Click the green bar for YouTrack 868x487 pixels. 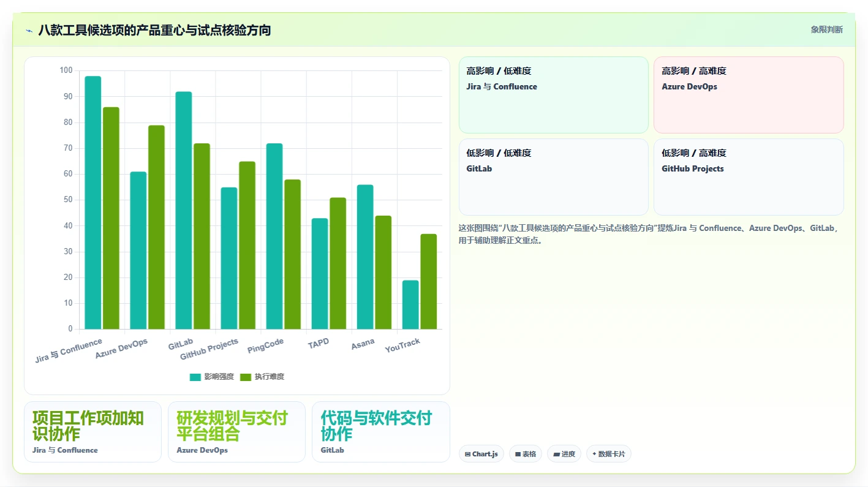click(x=428, y=281)
